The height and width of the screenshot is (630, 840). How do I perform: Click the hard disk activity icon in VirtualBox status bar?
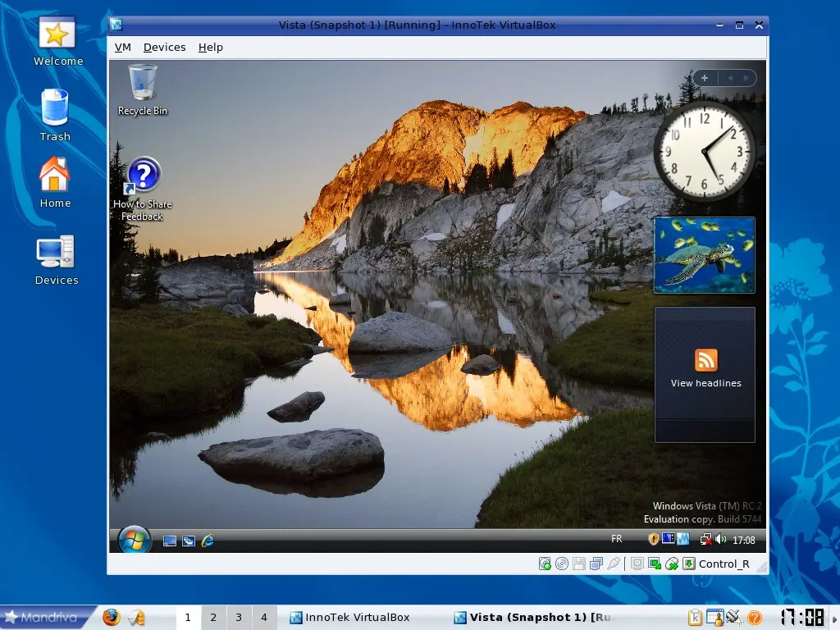click(544, 564)
